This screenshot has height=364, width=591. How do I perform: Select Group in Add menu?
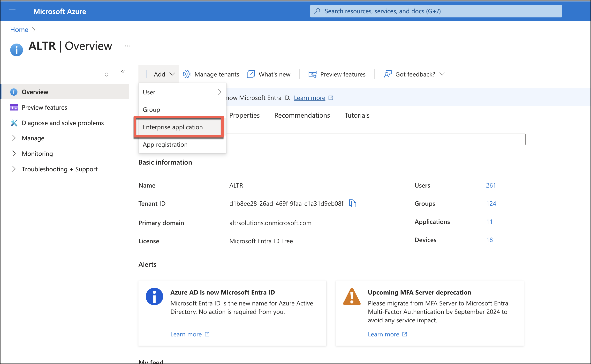pos(182,109)
